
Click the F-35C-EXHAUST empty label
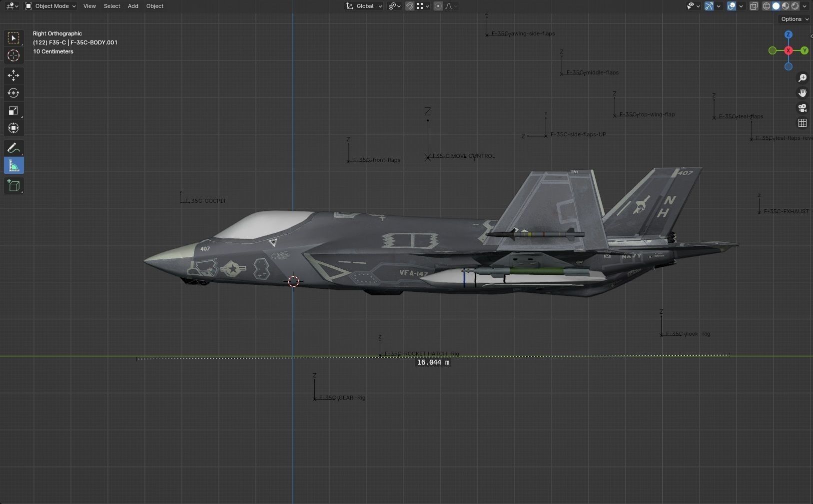tap(787, 211)
